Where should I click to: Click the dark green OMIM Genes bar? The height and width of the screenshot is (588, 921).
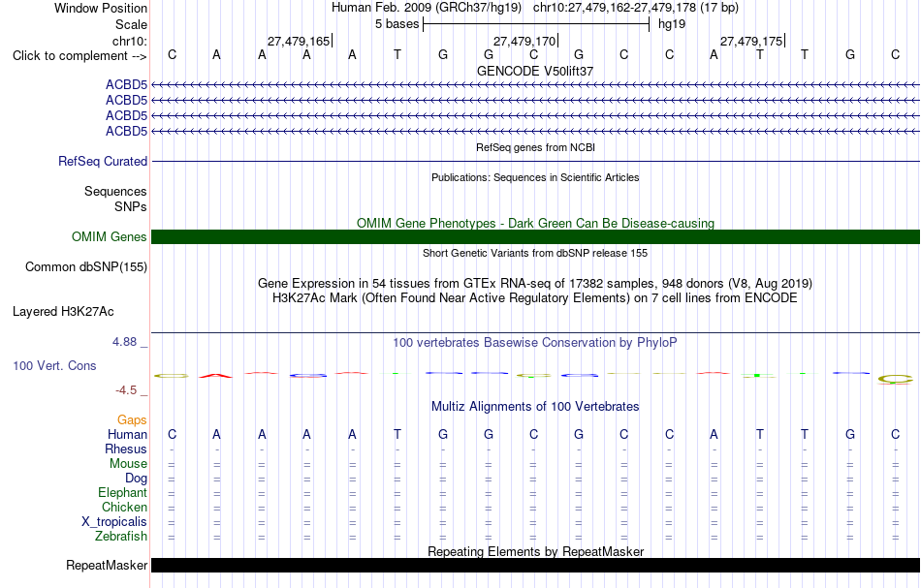[535, 236]
